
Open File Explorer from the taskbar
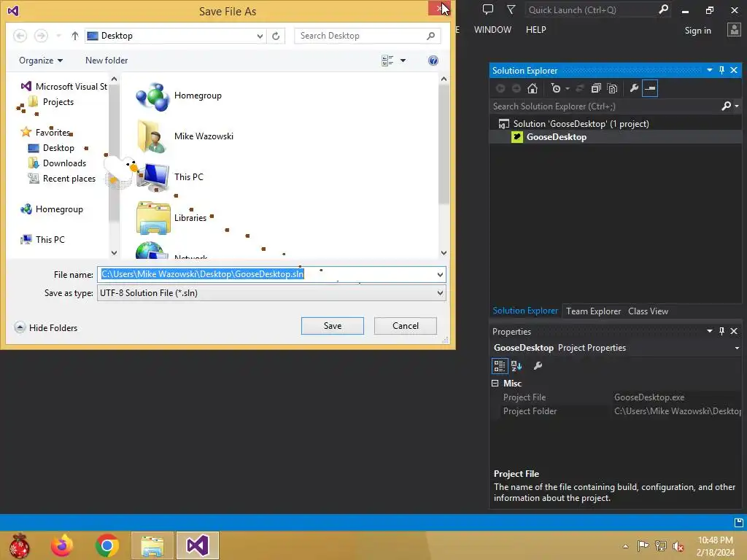point(152,545)
